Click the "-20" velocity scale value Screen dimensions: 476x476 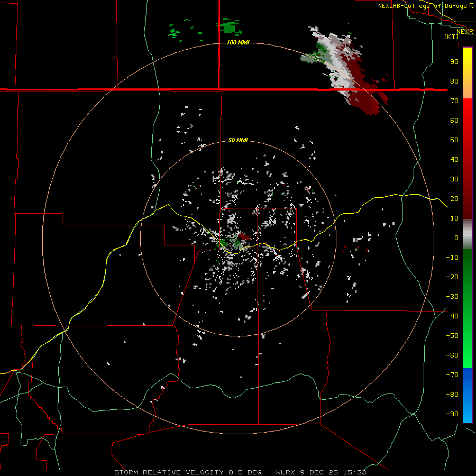(x=452, y=277)
